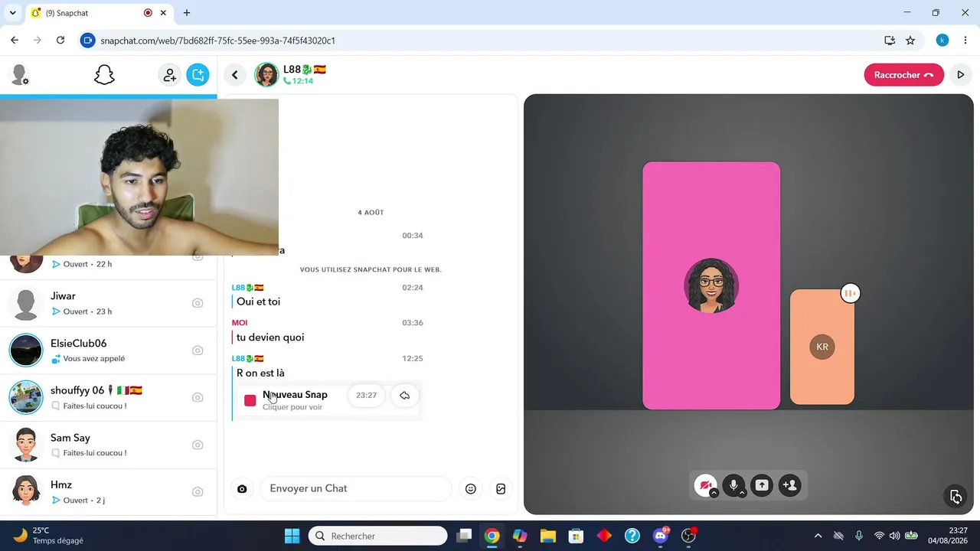Open the add friend icon
The width and height of the screenshot is (980, 551).
(169, 74)
